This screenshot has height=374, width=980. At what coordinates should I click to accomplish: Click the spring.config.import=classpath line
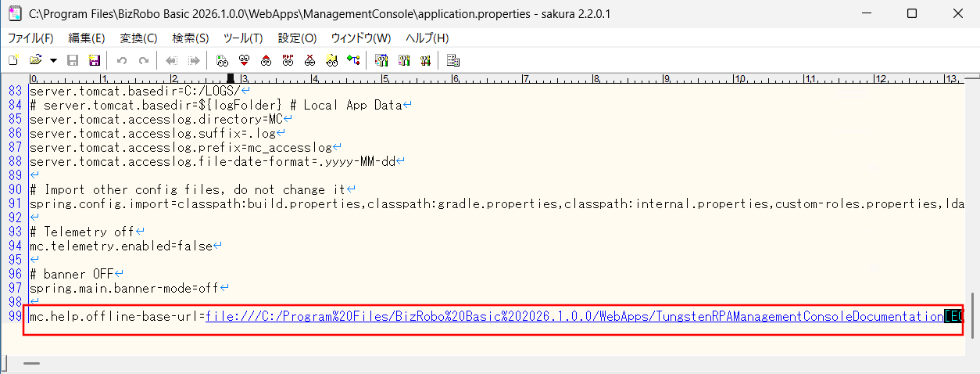pos(496,203)
